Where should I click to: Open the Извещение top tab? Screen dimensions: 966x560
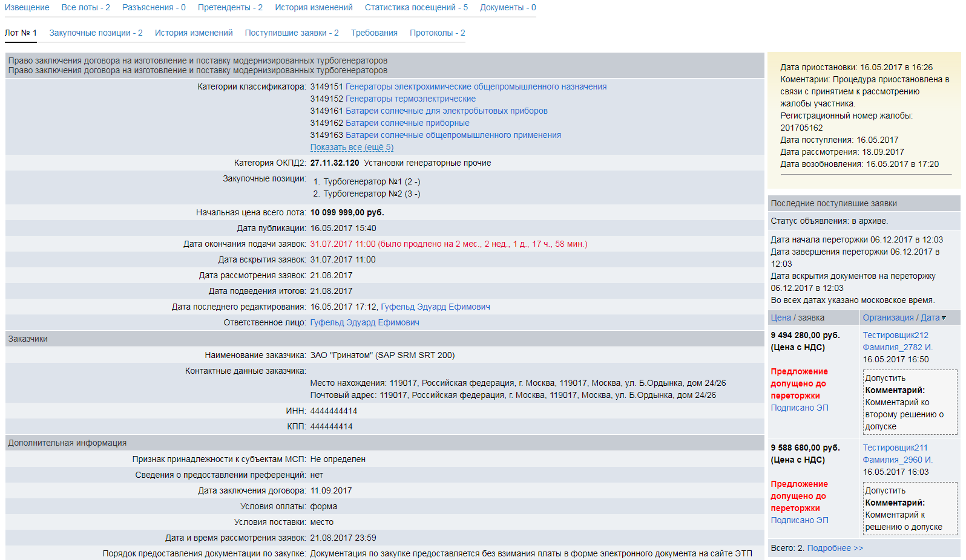[27, 8]
